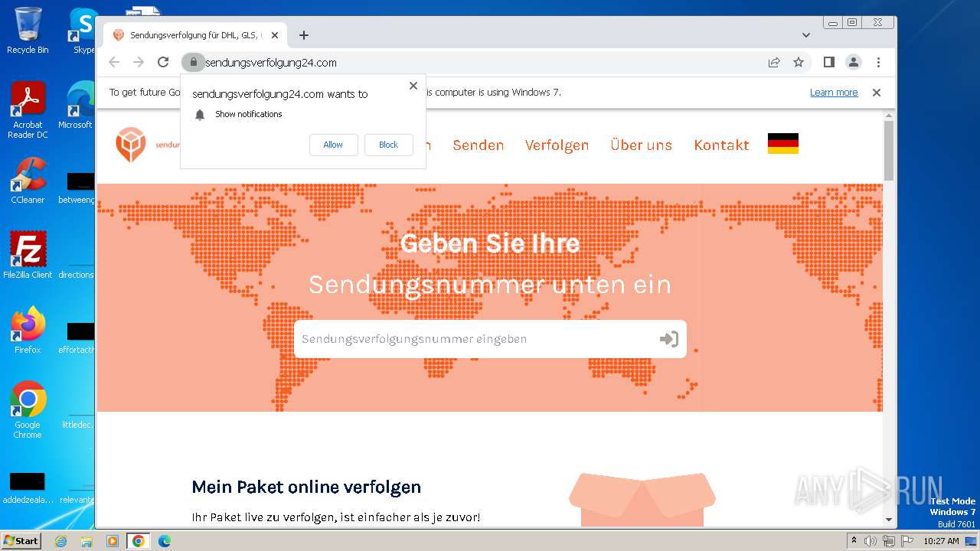Click the sendungsverfolgung orange box logo
This screenshot has width=980, height=551.
(130, 145)
